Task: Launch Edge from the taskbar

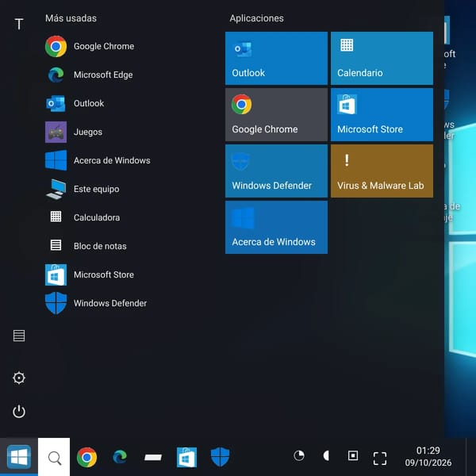Action: pos(120,457)
